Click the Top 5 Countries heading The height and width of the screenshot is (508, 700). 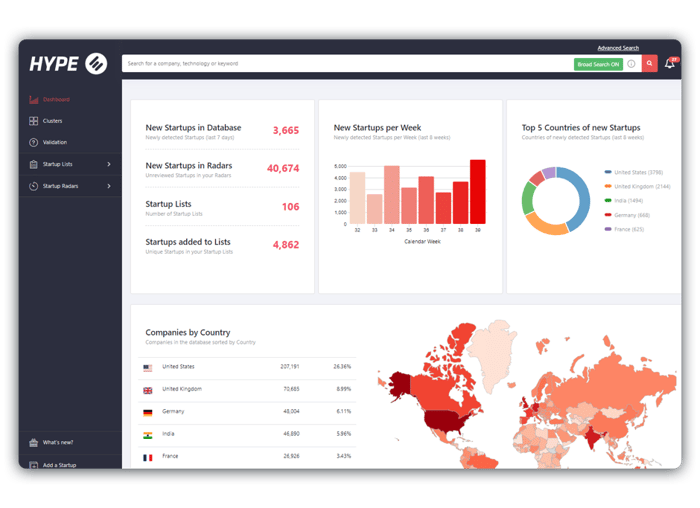click(x=581, y=128)
